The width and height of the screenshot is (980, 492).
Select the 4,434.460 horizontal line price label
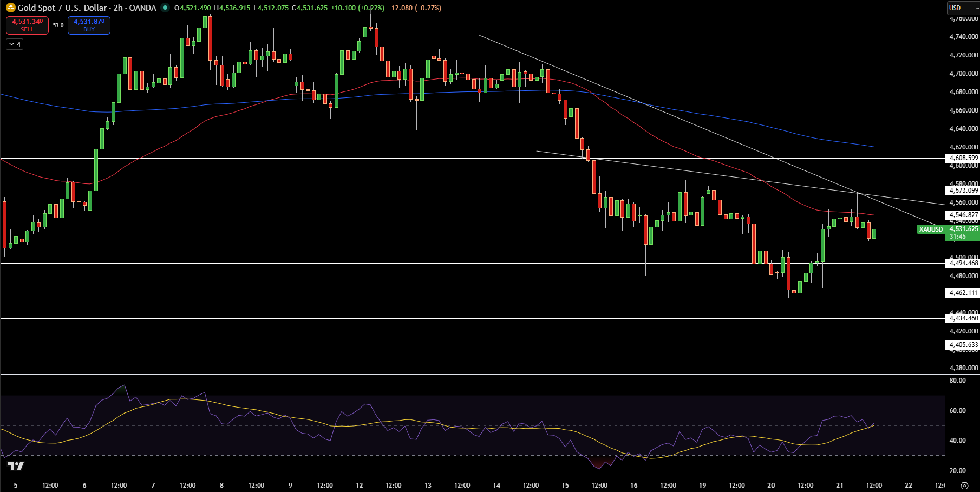coord(963,318)
